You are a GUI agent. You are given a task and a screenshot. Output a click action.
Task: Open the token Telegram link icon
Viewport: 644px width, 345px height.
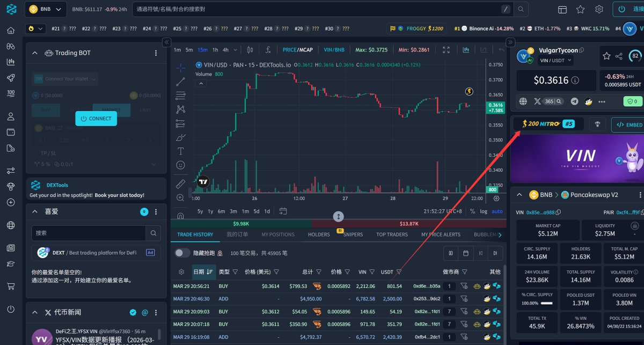click(575, 101)
